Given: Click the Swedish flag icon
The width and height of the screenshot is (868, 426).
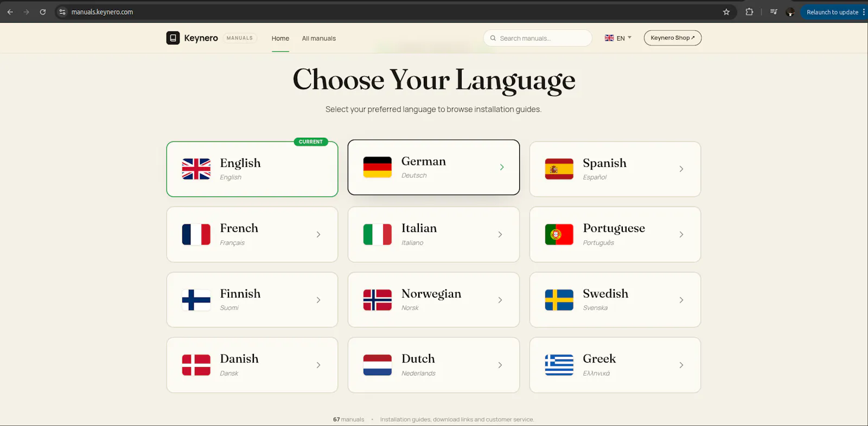Looking at the screenshot, I should (559, 300).
